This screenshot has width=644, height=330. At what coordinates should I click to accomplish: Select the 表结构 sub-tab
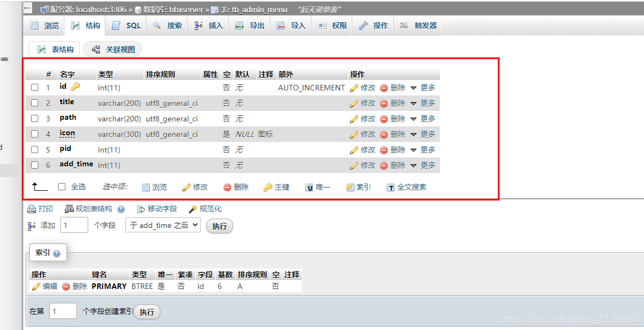click(54, 49)
